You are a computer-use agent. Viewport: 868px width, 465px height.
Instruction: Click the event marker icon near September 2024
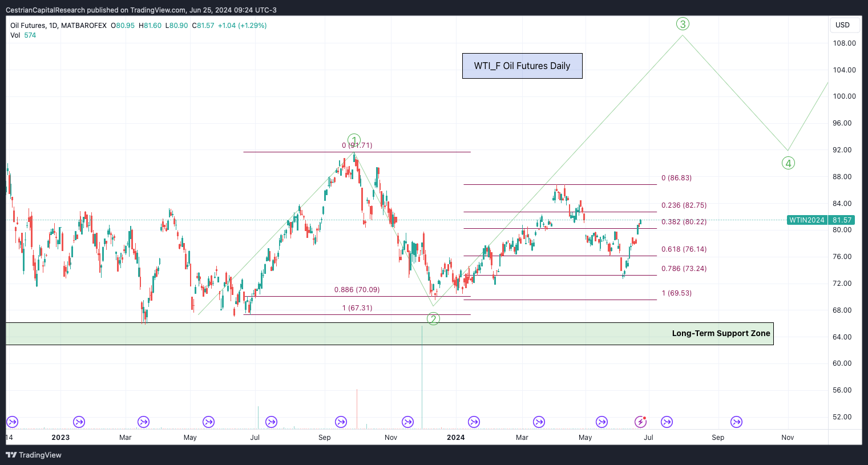[736, 422]
